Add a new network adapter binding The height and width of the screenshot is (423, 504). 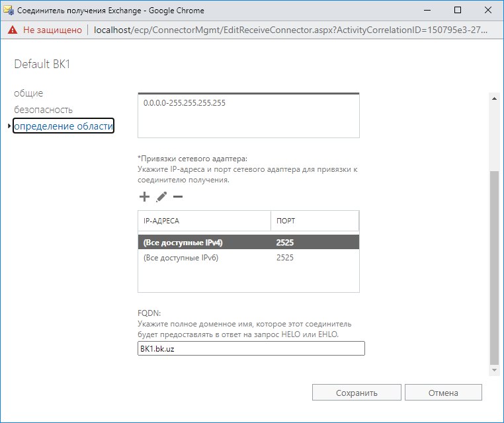(144, 196)
